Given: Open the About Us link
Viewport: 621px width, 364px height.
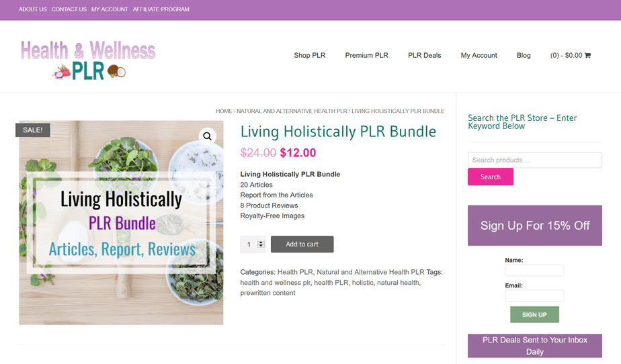Looking at the screenshot, I should [x=32, y=9].
